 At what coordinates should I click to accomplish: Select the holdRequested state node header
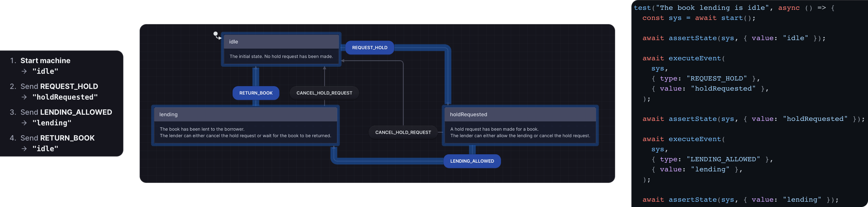[520, 115]
